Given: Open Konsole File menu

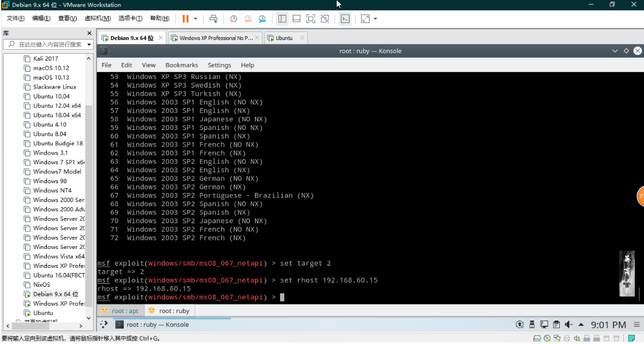Looking at the screenshot, I should [x=107, y=65].
